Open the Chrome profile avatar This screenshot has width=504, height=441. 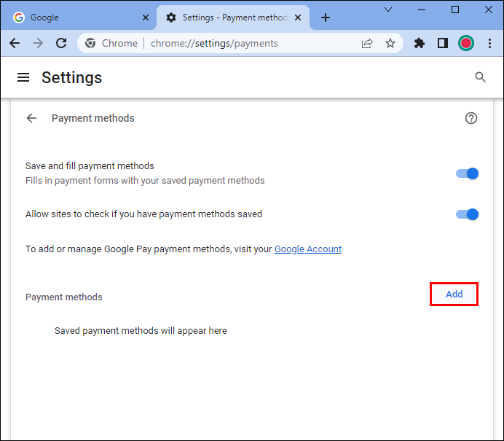coord(466,43)
